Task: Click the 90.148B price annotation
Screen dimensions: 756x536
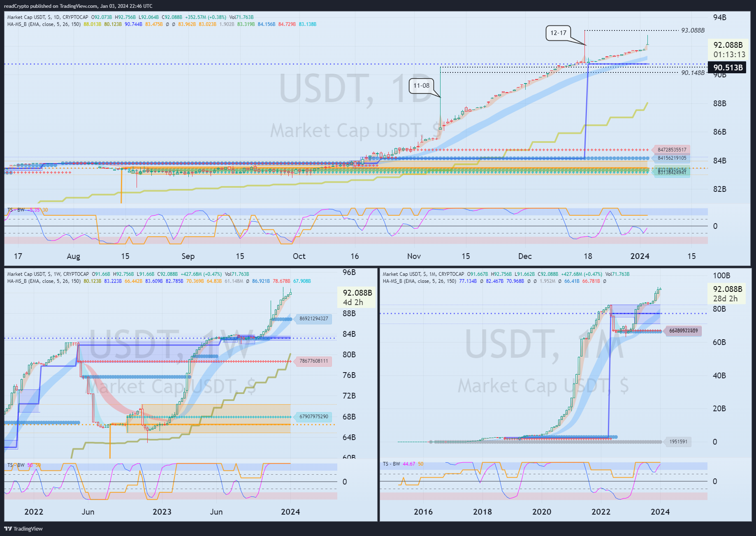Action: click(x=693, y=73)
